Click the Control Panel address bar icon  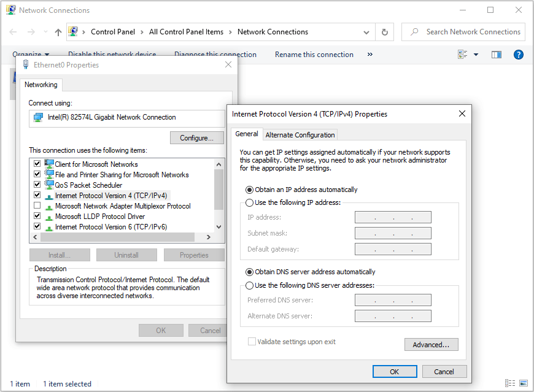pos(73,31)
